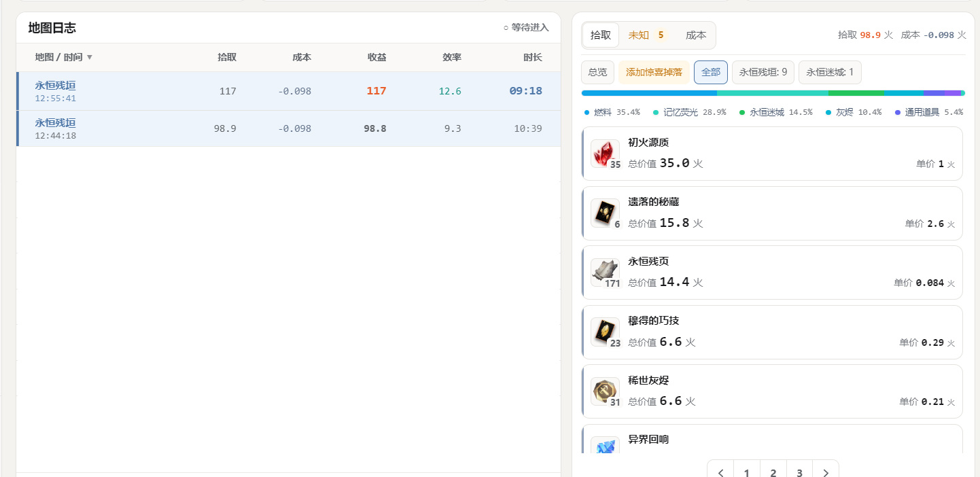This screenshot has width=980, height=477.
Task: Click the 地图日志 panel title
Action: [x=52, y=28]
